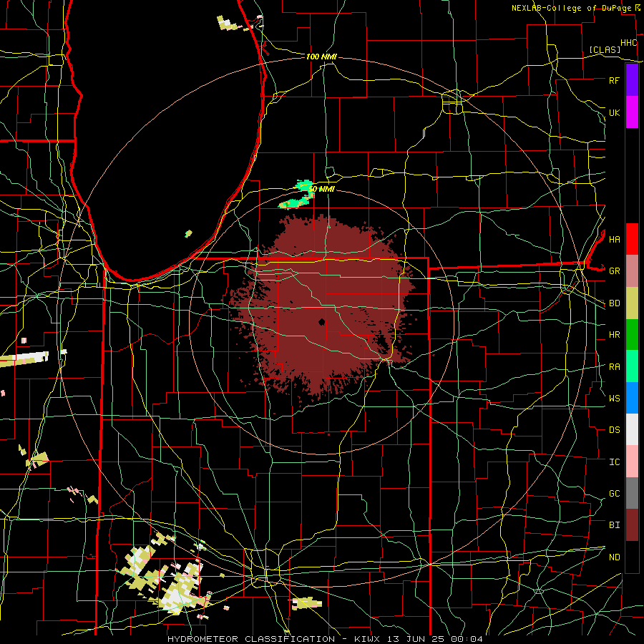Click the DS legend label
The height and width of the screenshot is (644, 644).
(x=614, y=430)
